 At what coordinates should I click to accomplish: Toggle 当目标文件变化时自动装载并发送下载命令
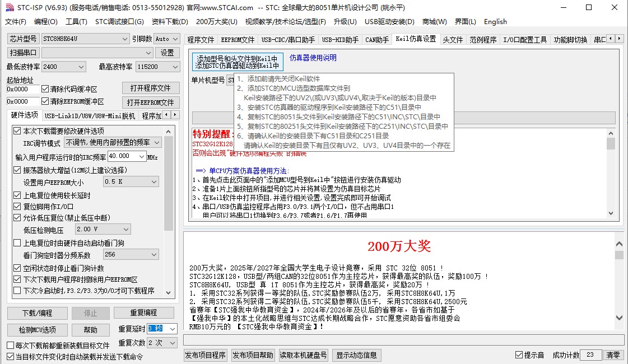click(11, 356)
